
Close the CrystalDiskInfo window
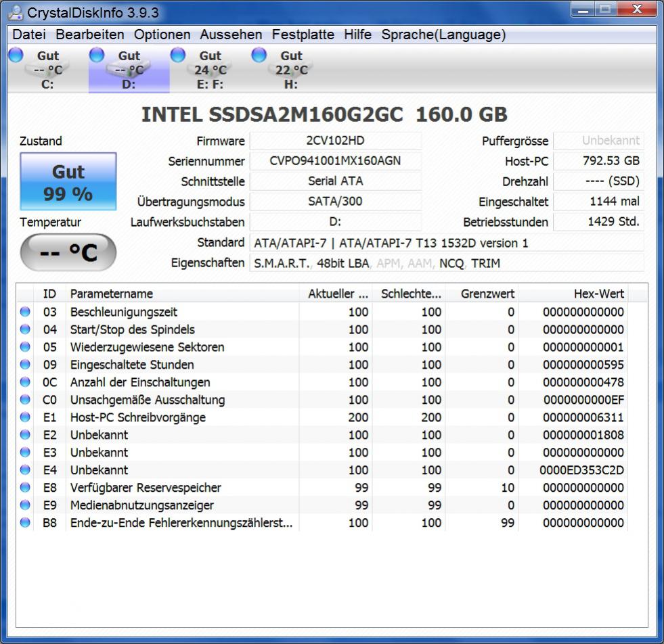point(638,9)
